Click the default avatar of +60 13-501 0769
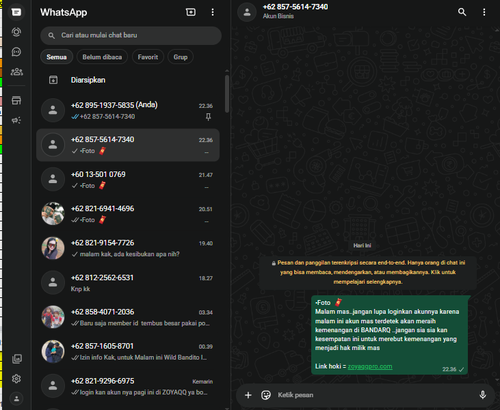This screenshot has height=410, width=500. pos(53,179)
